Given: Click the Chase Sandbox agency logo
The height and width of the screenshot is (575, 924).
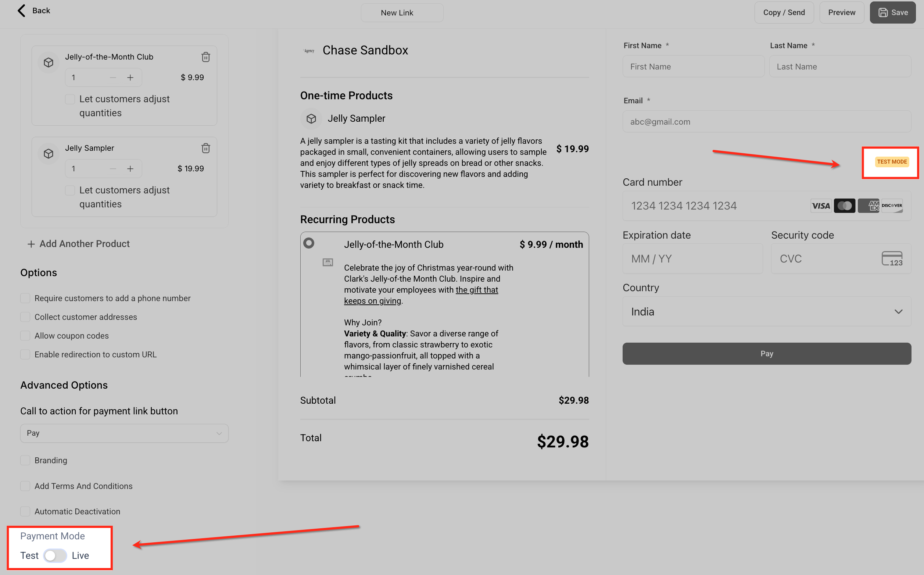Looking at the screenshot, I should (x=309, y=51).
